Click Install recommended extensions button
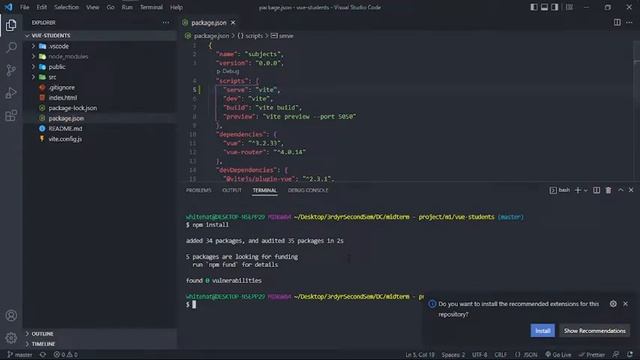The width and height of the screenshot is (640, 360). point(542,331)
